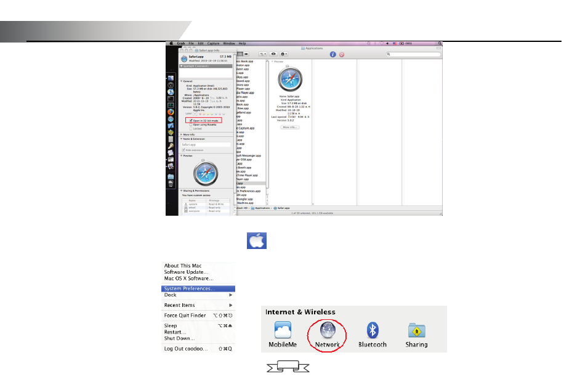Click Firefox icon in the Dock
Viewport: 588px width, 392px height.
(171, 112)
